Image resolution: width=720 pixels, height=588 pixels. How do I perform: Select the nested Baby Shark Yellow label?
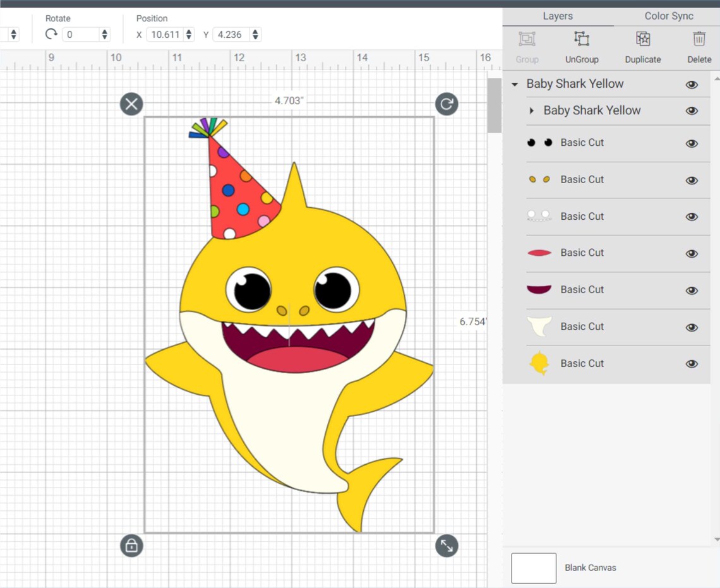click(x=592, y=111)
